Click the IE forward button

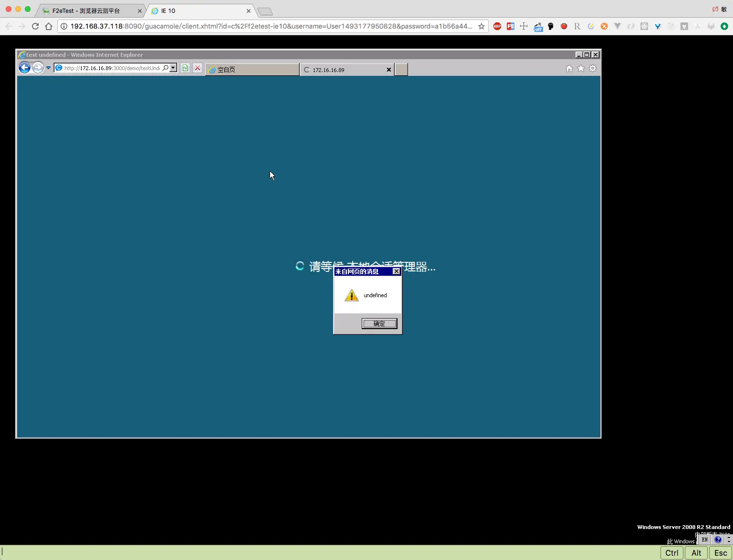(x=38, y=68)
